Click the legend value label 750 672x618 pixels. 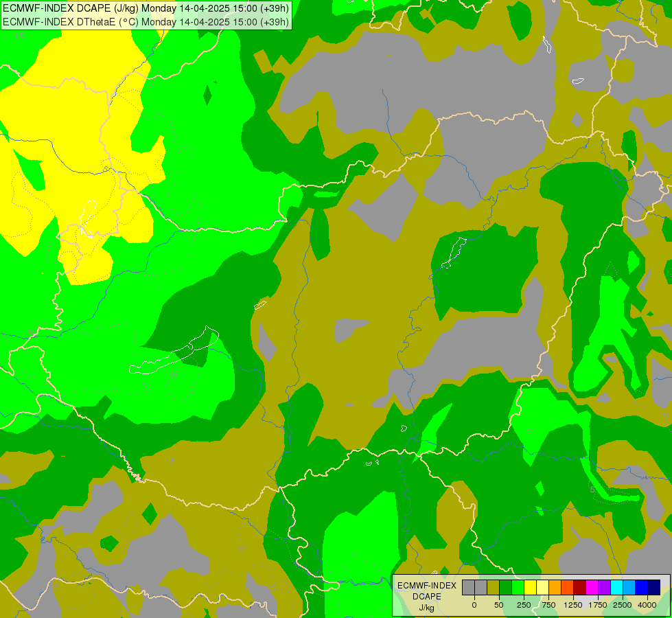point(548,605)
